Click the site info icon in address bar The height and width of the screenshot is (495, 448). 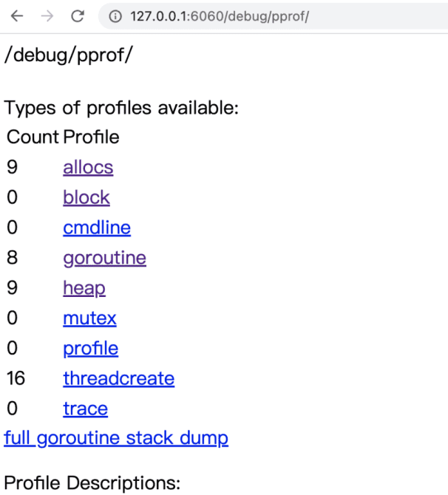point(115,16)
